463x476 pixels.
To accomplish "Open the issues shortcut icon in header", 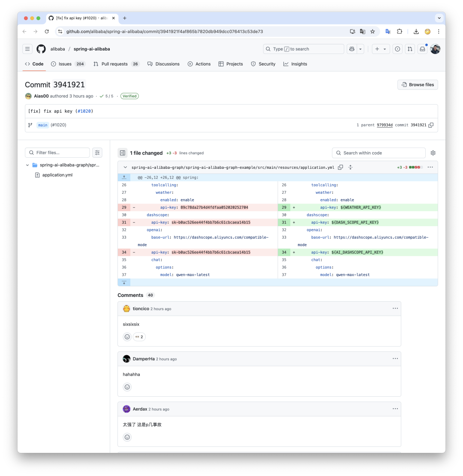I will pyautogui.click(x=397, y=49).
